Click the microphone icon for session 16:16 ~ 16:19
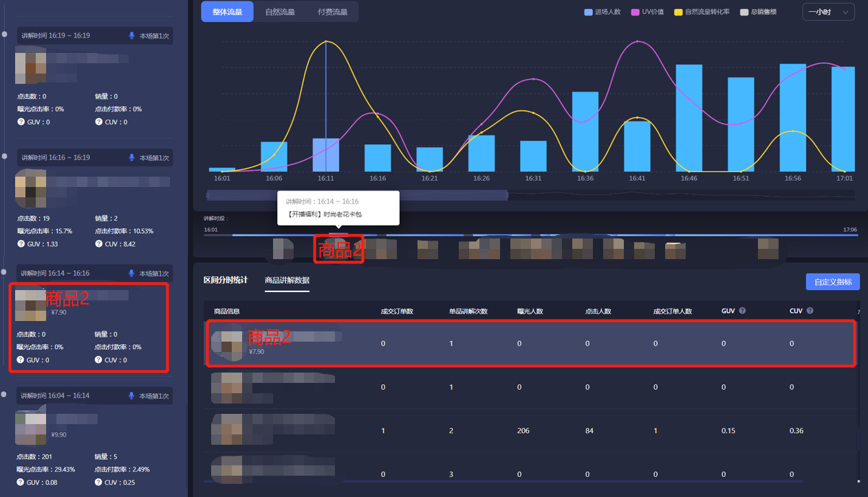The height and width of the screenshot is (497, 868). point(131,158)
